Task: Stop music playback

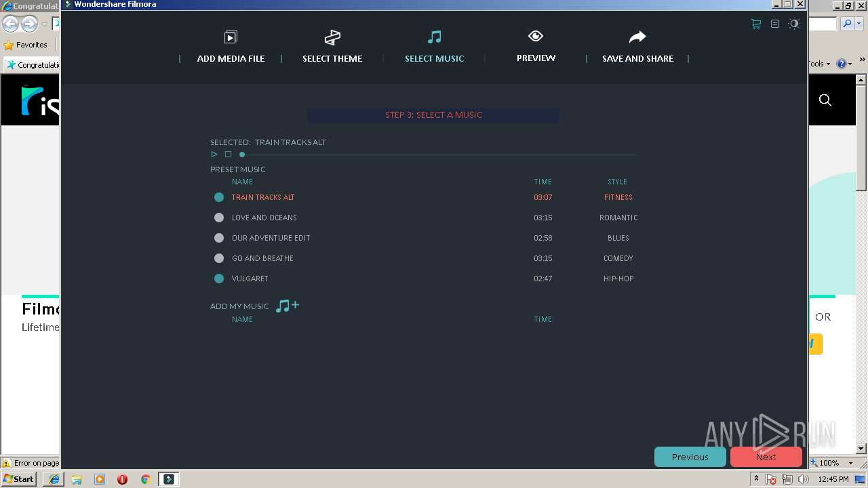Action: (228, 155)
